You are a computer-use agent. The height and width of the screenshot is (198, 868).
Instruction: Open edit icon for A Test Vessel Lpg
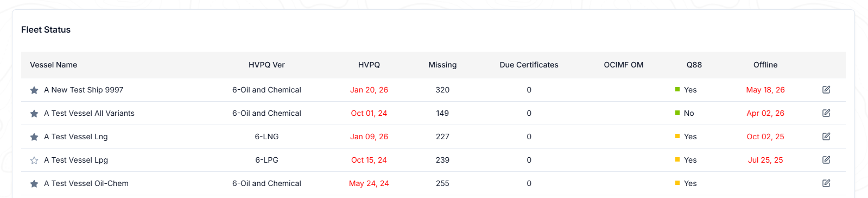(x=826, y=160)
